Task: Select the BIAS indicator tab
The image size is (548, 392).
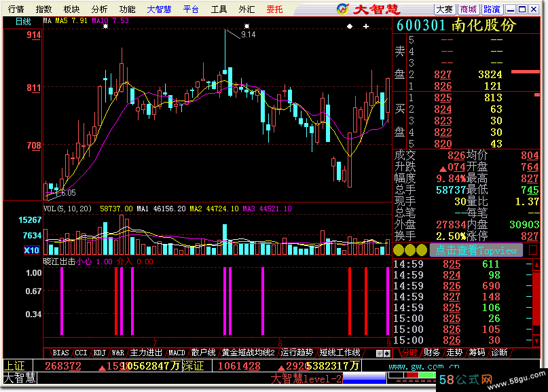Action: [x=60, y=353]
